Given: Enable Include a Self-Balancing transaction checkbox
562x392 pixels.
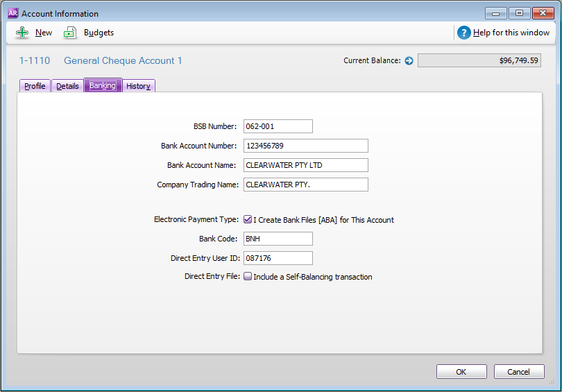Looking at the screenshot, I should pyautogui.click(x=248, y=277).
